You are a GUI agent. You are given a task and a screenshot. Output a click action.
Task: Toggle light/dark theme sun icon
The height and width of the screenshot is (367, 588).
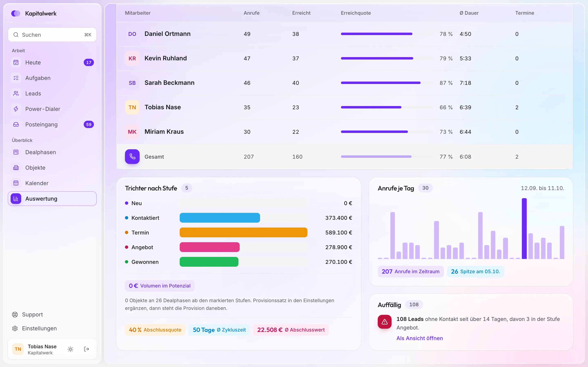70,349
